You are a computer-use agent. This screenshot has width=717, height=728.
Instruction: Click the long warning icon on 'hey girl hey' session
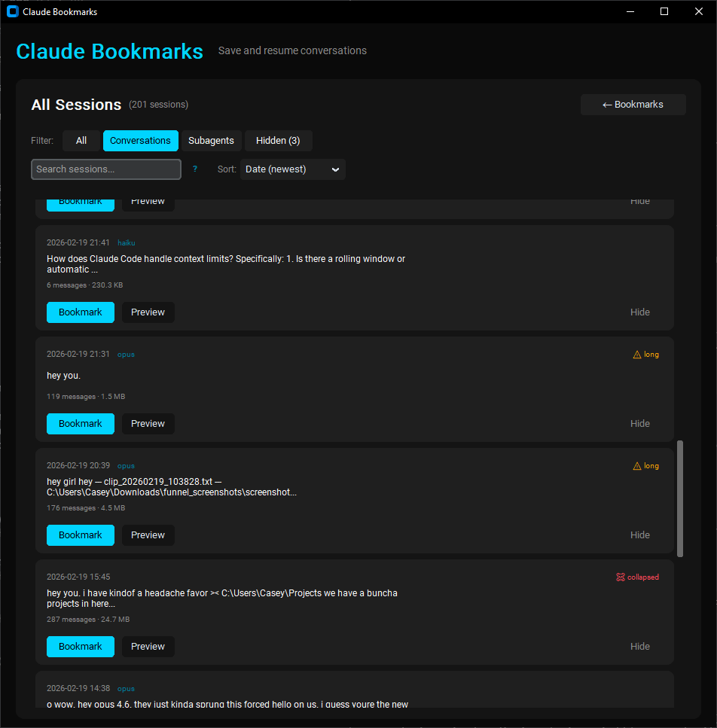(x=637, y=466)
